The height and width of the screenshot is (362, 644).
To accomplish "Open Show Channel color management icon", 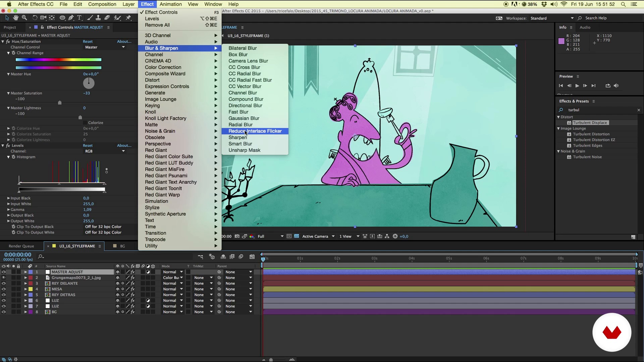I will 252,236.
